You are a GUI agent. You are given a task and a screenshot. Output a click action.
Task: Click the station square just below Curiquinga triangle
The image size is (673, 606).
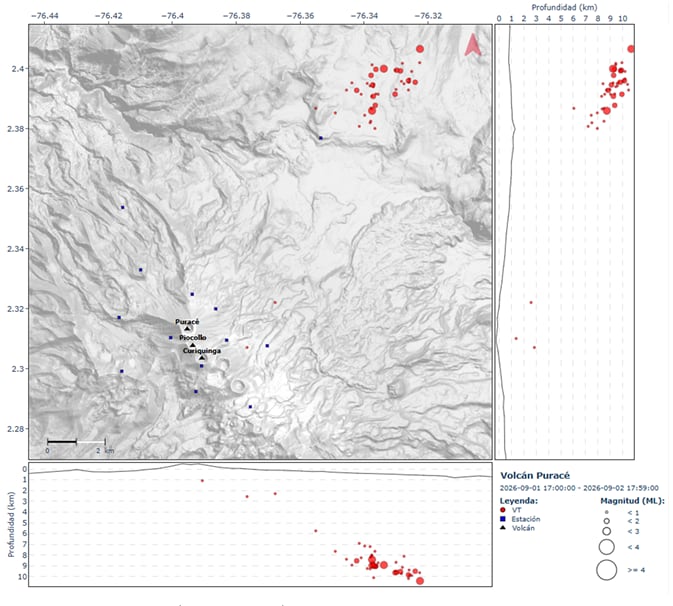point(202,366)
